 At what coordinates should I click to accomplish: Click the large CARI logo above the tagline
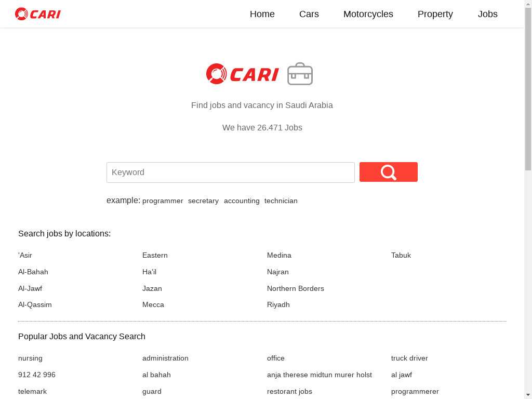(242, 74)
